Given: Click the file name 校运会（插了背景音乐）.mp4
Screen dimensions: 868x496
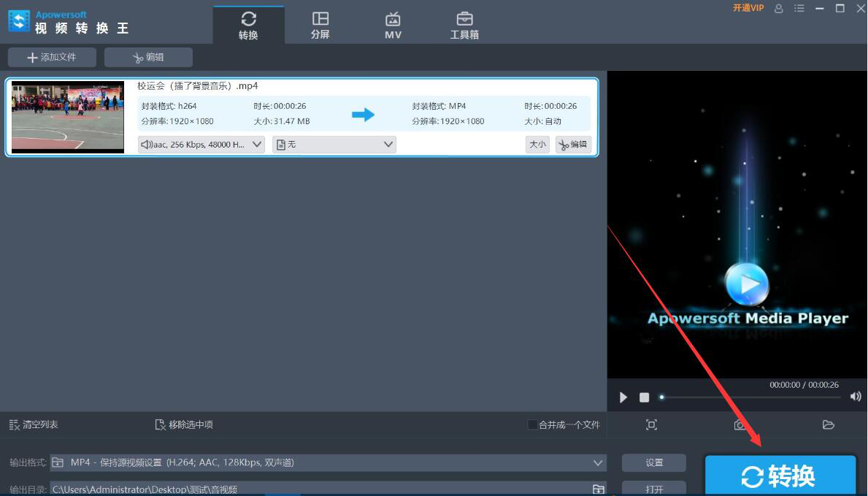Looking at the screenshot, I should (x=198, y=86).
